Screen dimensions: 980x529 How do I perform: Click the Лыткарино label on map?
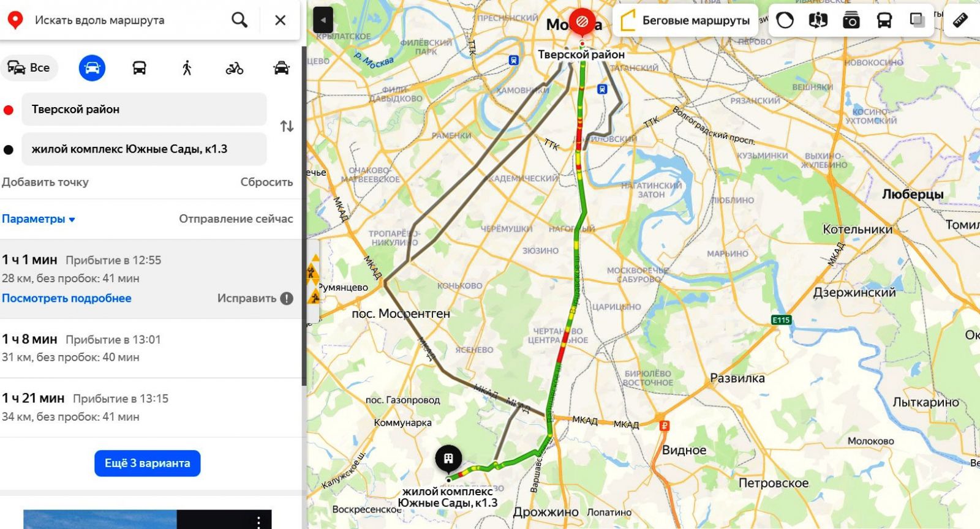pos(925,402)
